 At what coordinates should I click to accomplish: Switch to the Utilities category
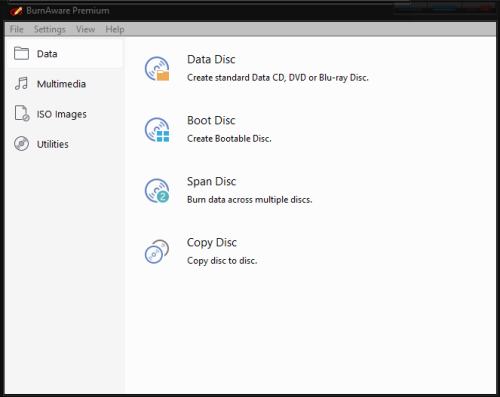65,144
